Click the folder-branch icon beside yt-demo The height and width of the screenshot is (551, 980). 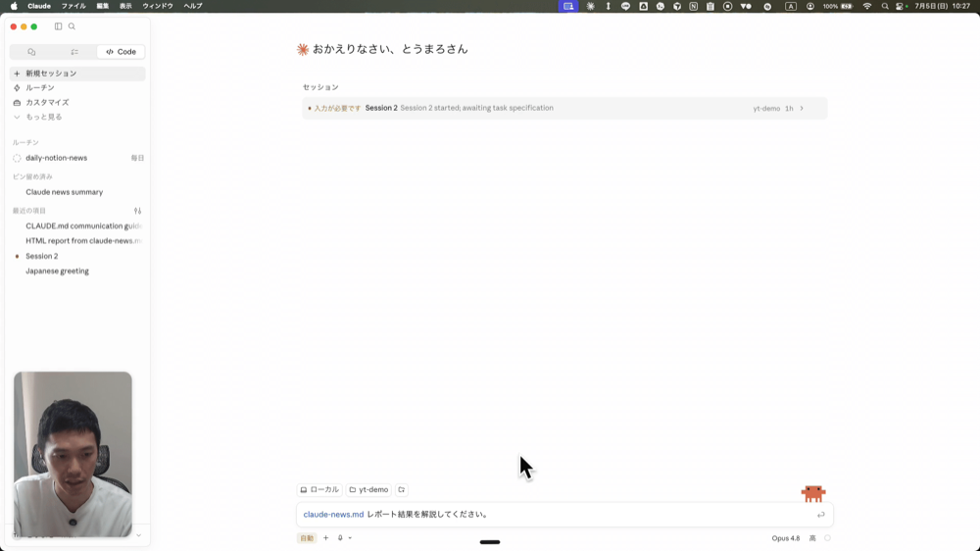click(402, 489)
